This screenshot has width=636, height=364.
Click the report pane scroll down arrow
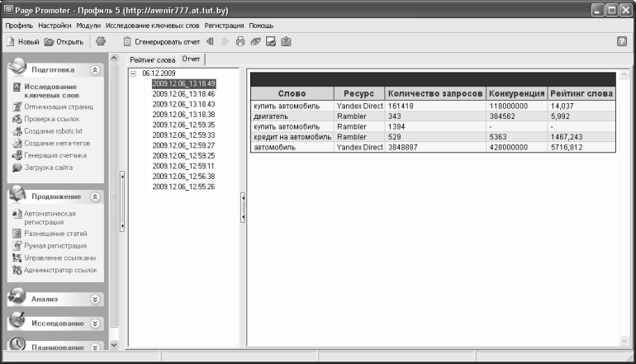[624, 341]
